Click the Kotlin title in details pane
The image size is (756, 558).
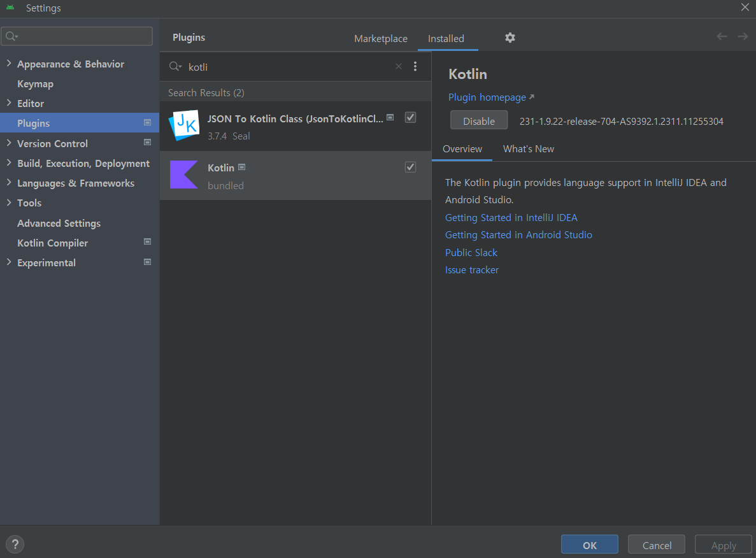pyautogui.click(x=467, y=74)
